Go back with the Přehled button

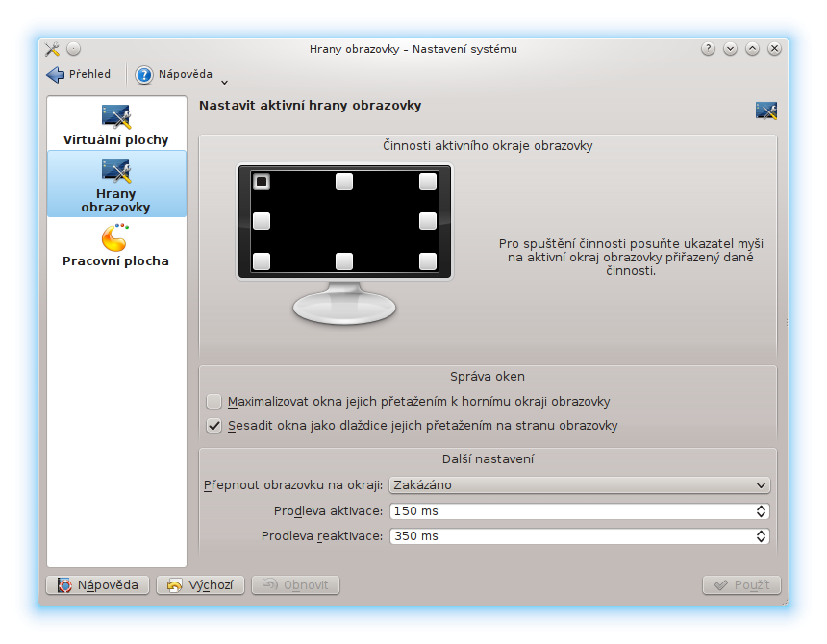point(79,75)
